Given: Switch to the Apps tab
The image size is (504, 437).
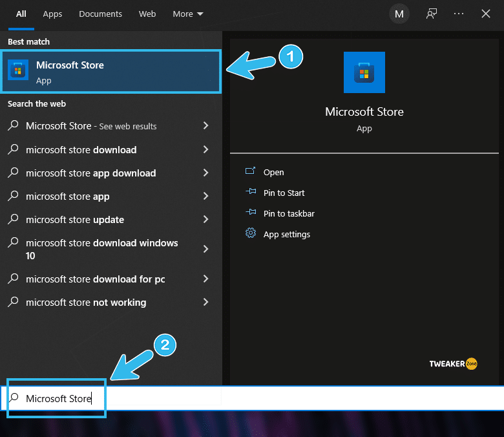Looking at the screenshot, I should click(52, 14).
